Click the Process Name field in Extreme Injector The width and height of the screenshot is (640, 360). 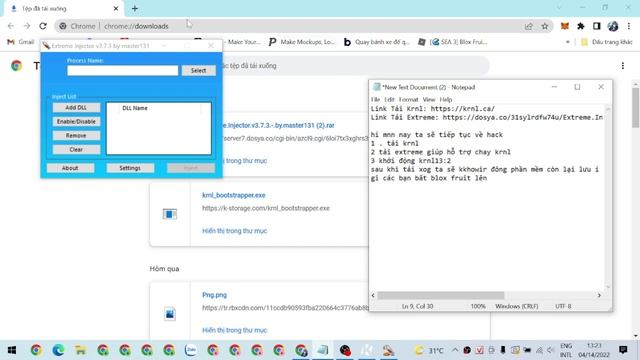click(x=122, y=71)
